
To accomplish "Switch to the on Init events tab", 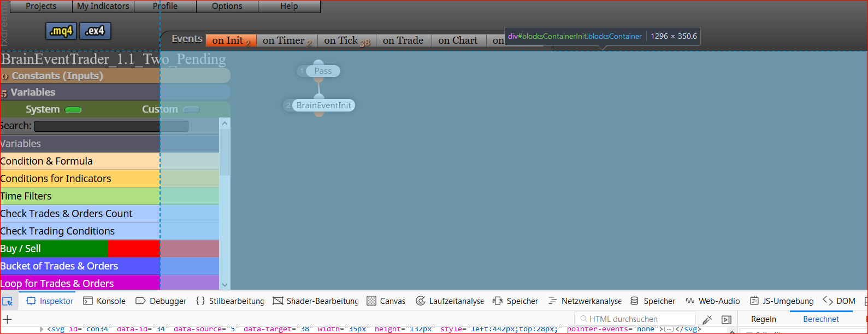I will tap(231, 40).
